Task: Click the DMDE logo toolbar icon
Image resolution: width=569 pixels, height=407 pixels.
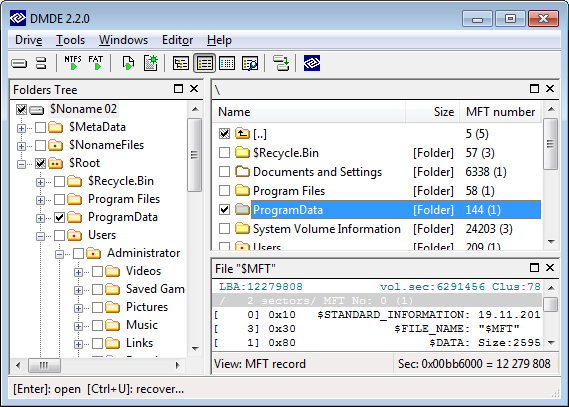Action: [x=312, y=63]
